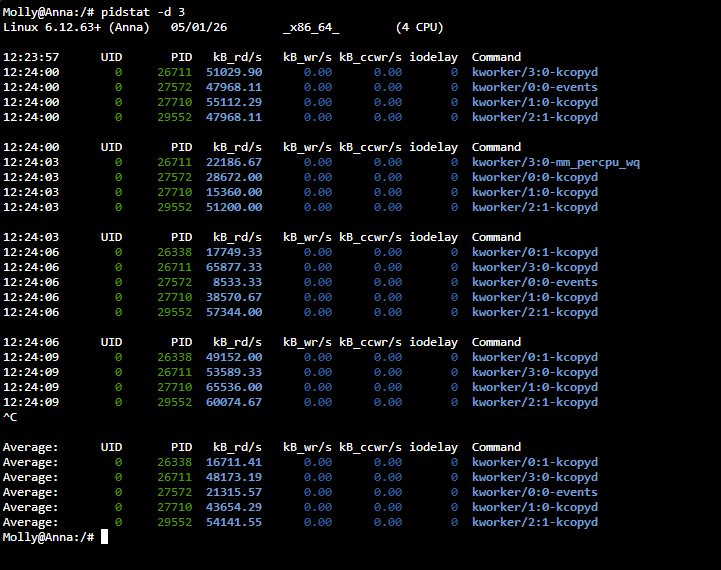Viewport: 721px width, 570px height.
Task: Click the value 28672.00
Action: tap(234, 177)
